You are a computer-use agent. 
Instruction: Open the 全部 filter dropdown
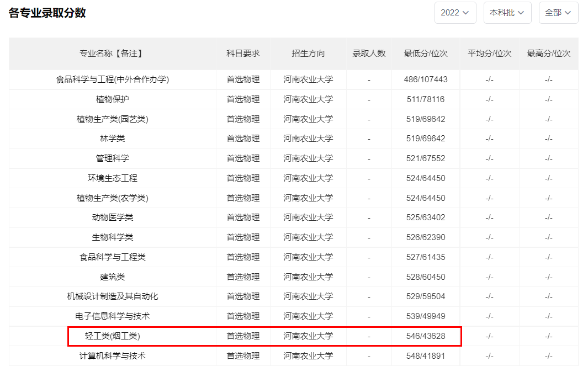pos(558,13)
